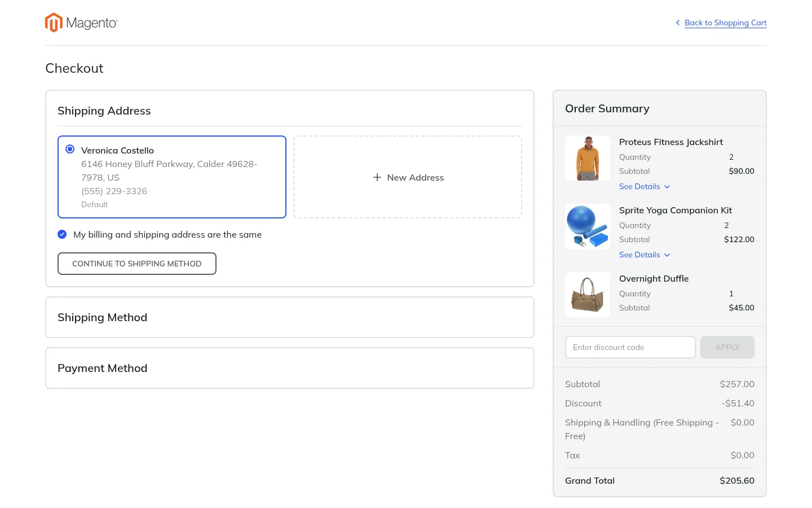The height and width of the screenshot is (508, 812).
Task: Click the Checkout page title
Action: 74,68
